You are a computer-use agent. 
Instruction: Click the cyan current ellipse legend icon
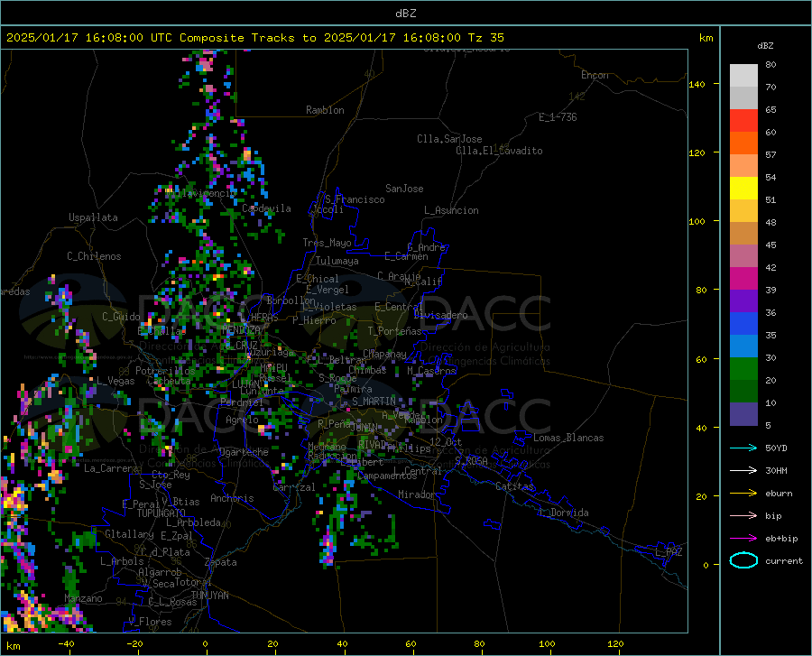click(743, 560)
